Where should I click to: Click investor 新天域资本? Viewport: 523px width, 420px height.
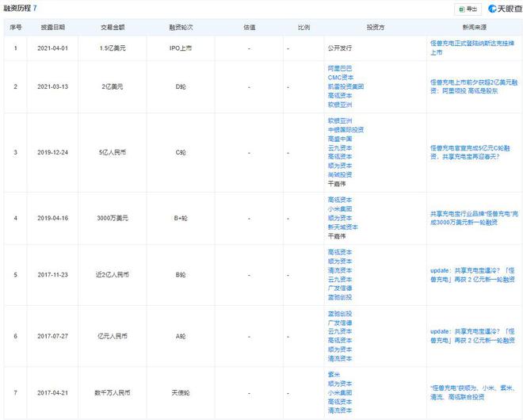pyautogui.click(x=342, y=227)
